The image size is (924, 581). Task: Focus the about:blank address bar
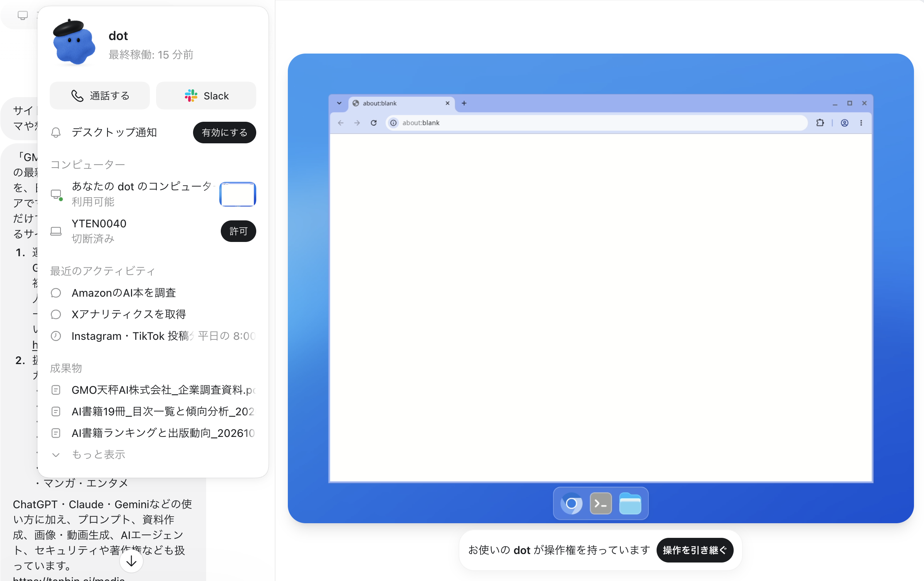coord(597,123)
